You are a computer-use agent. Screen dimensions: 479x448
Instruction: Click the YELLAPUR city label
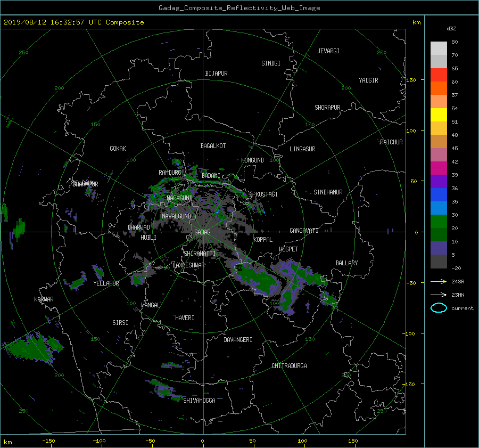pyautogui.click(x=106, y=283)
